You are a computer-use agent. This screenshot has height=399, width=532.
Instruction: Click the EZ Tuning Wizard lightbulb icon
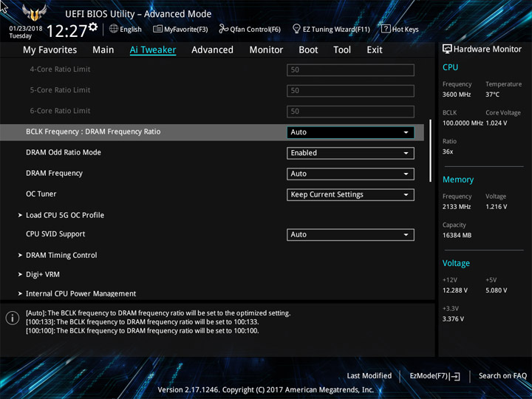point(296,29)
